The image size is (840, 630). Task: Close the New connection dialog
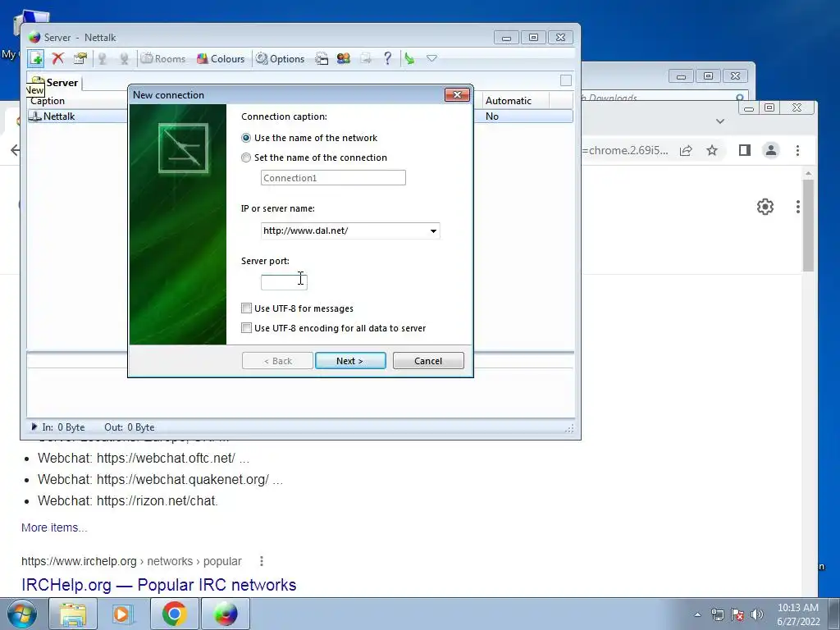pos(457,95)
